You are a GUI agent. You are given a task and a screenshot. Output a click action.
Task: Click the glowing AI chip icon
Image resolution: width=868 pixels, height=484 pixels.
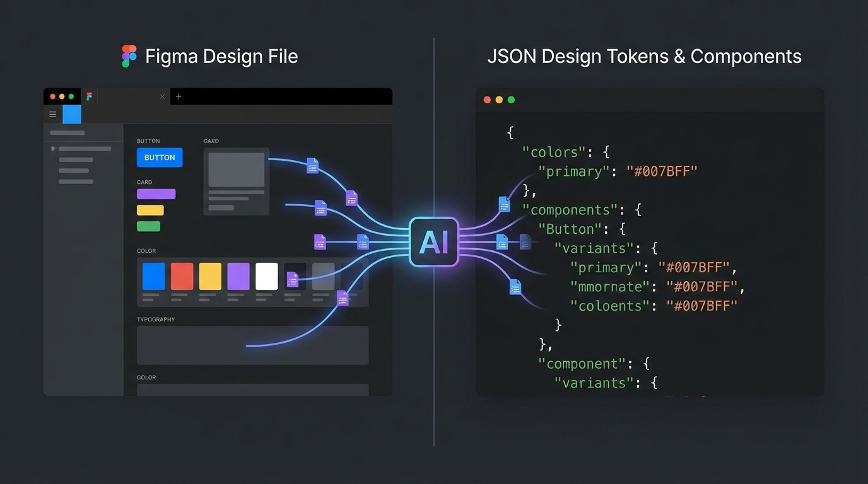tap(433, 242)
